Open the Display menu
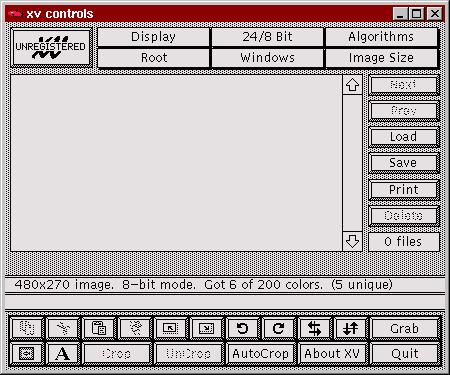The image size is (450, 375). click(x=153, y=37)
